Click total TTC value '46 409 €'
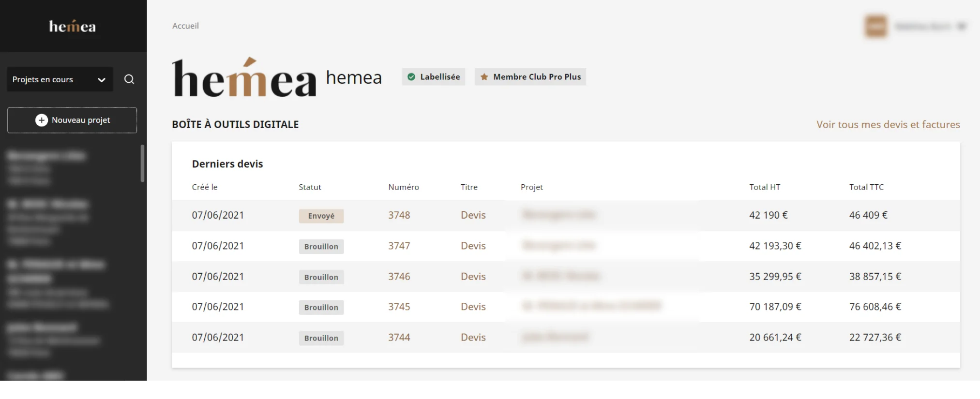980x399 pixels. point(868,215)
